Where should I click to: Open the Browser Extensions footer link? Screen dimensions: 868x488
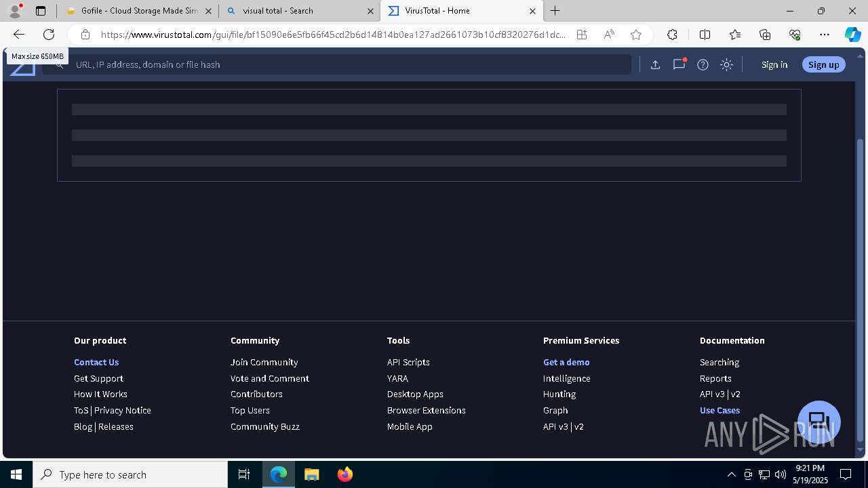(427, 410)
